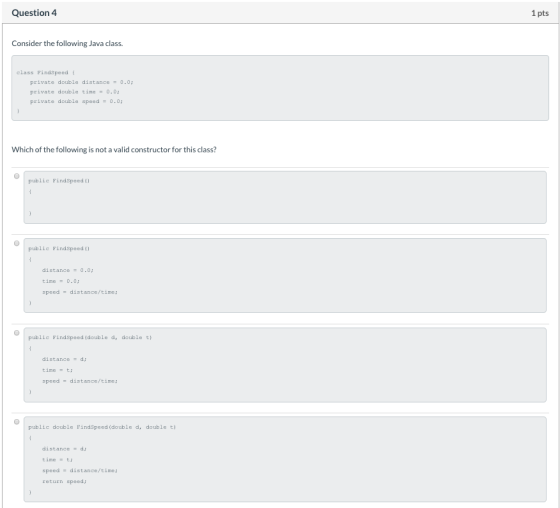Select radio for public FindSpeed(double d, double t)
This screenshot has height=508, width=560.
[x=16, y=333]
